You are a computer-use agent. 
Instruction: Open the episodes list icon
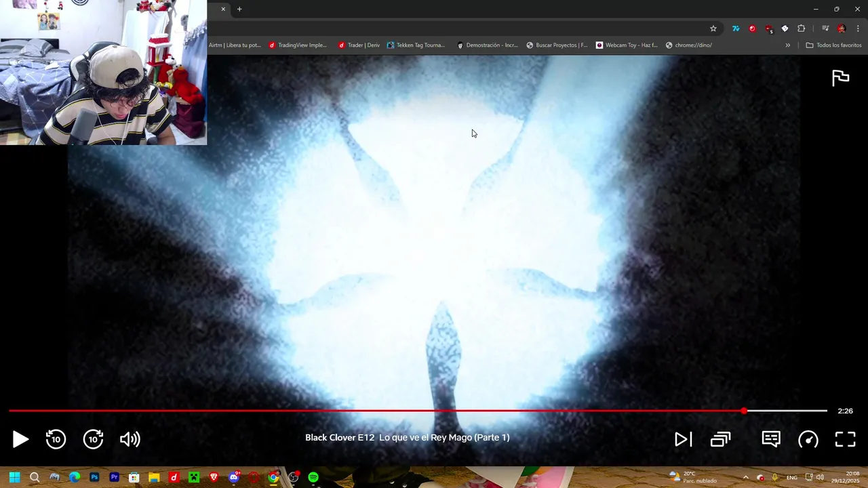(720, 439)
